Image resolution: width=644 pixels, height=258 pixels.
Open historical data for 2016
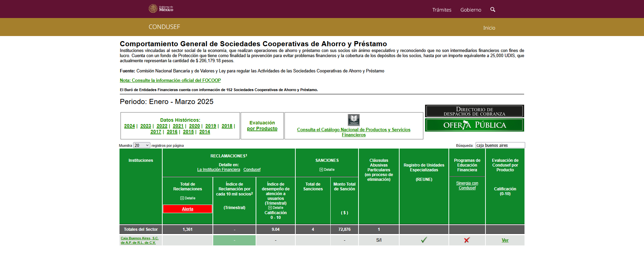(172, 132)
